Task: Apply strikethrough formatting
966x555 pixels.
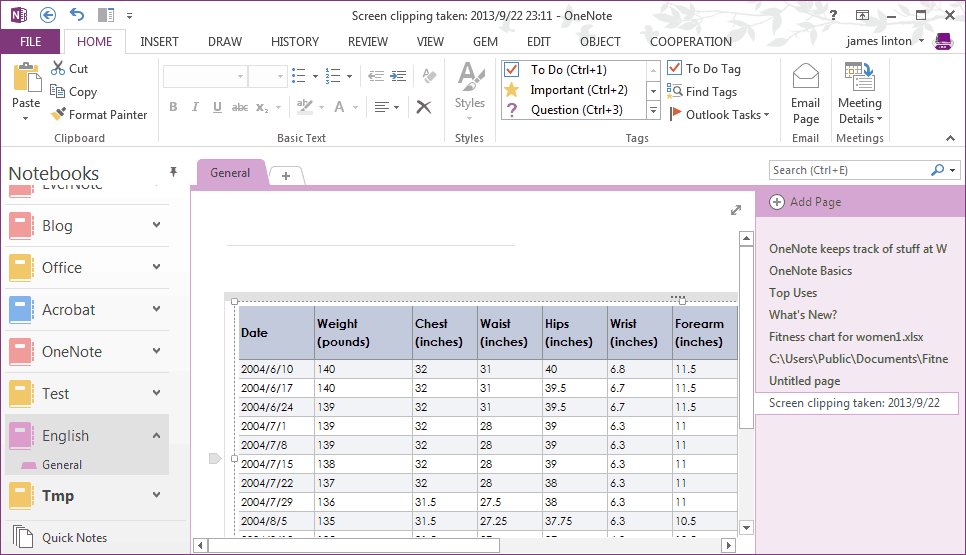Action: (x=240, y=107)
